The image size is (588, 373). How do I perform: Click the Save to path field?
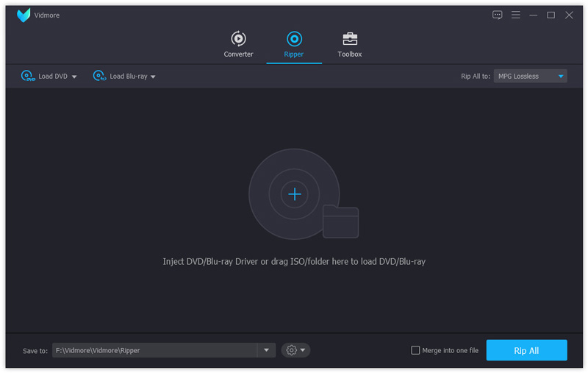coord(154,350)
